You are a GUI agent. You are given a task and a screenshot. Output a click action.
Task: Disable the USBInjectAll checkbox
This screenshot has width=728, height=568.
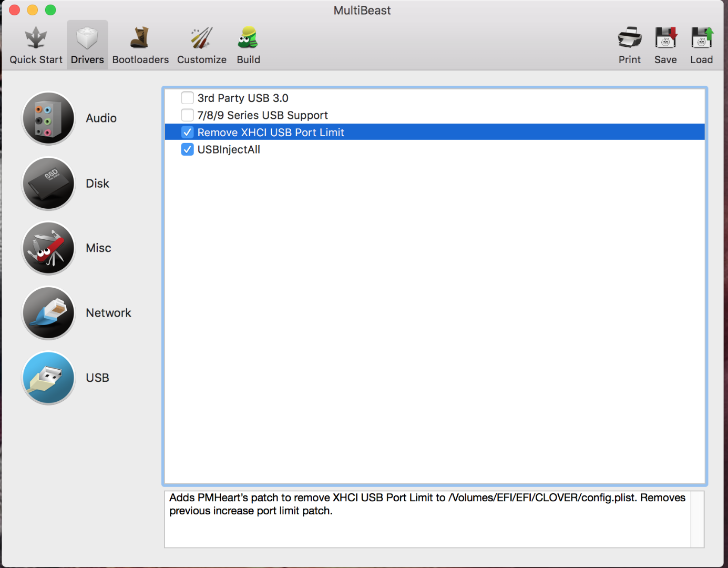pos(187,150)
